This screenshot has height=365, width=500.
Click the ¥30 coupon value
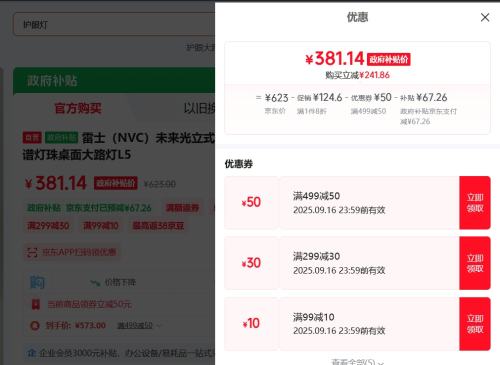(251, 263)
